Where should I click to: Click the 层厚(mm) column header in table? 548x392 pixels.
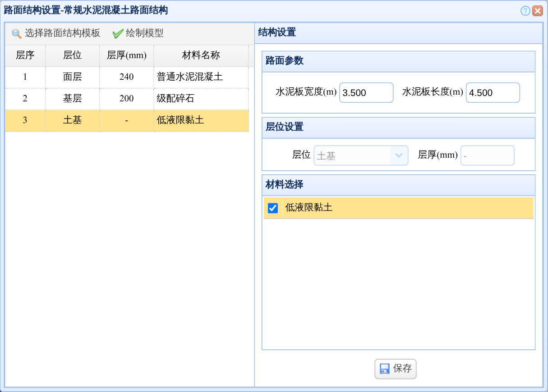coord(127,55)
